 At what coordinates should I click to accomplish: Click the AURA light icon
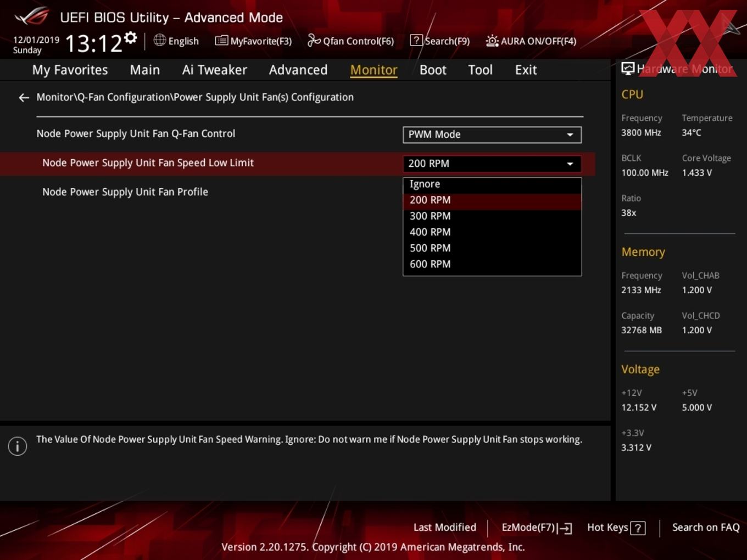[x=492, y=41]
